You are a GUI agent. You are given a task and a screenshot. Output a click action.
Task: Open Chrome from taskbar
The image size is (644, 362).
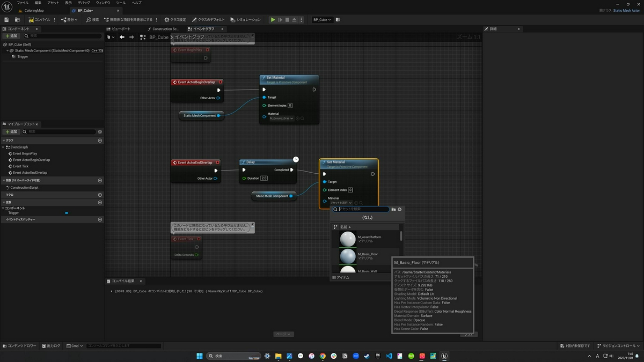(323, 356)
